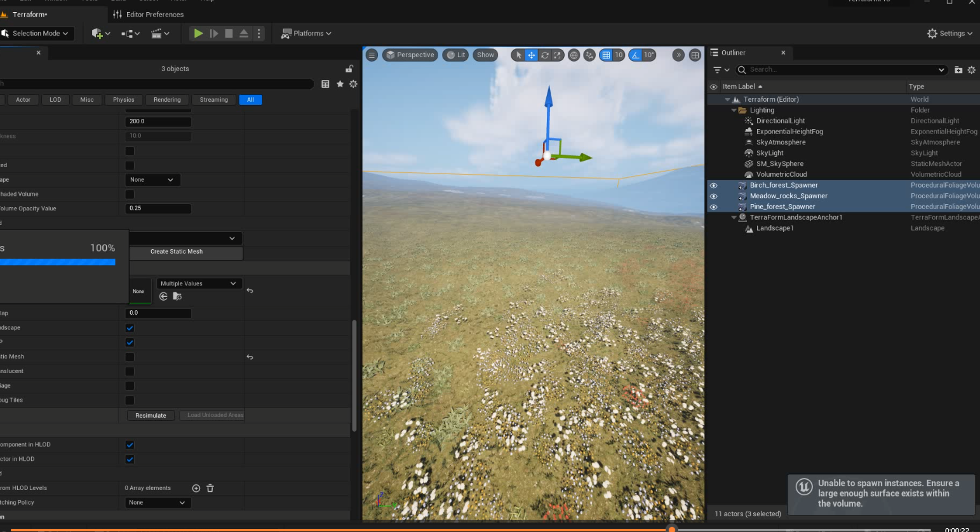The width and height of the screenshot is (980, 532).
Task: Remove all HLOD Levels array elements
Action: pyautogui.click(x=210, y=488)
